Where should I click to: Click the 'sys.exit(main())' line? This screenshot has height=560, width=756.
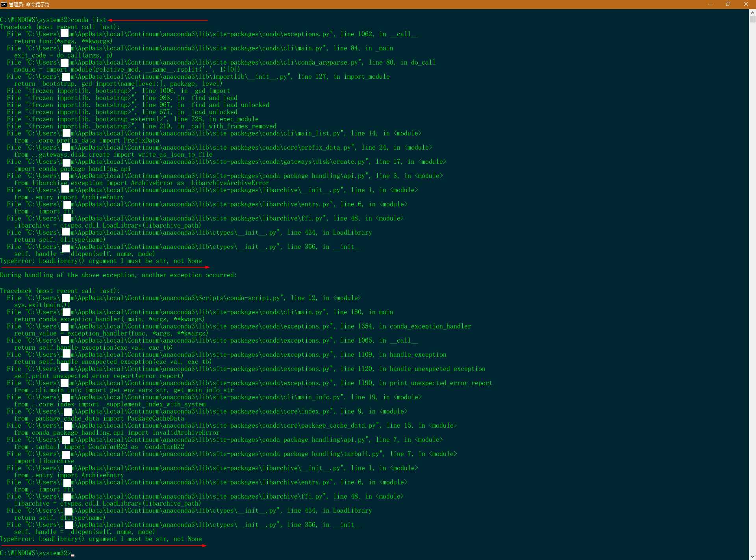click(x=42, y=305)
